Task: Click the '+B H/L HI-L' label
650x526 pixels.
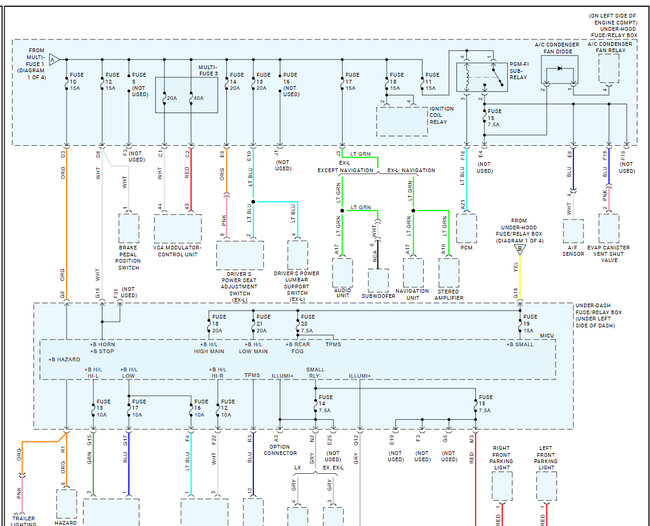Action: click(93, 373)
